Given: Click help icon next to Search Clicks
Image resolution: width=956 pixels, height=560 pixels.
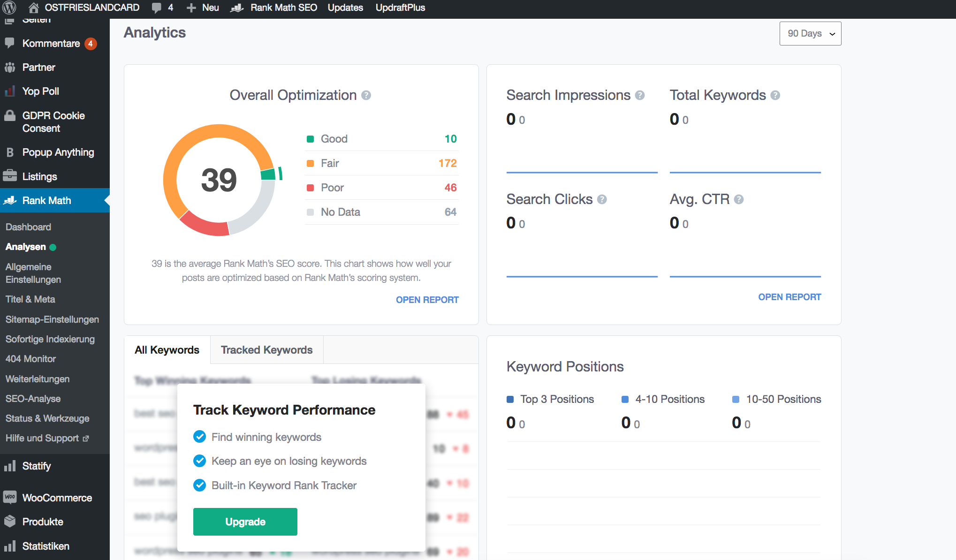Looking at the screenshot, I should tap(602, 199).
